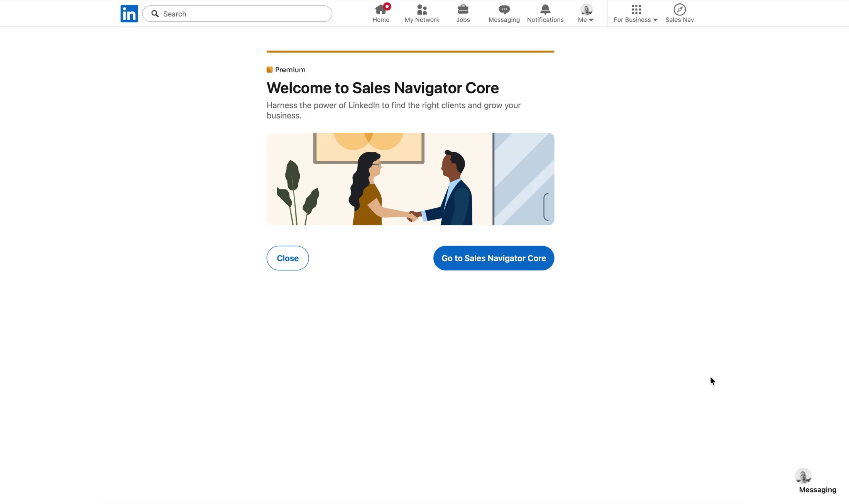The image size is (849, 504).
Task: Click the Close button
Action: pos(288,258)
